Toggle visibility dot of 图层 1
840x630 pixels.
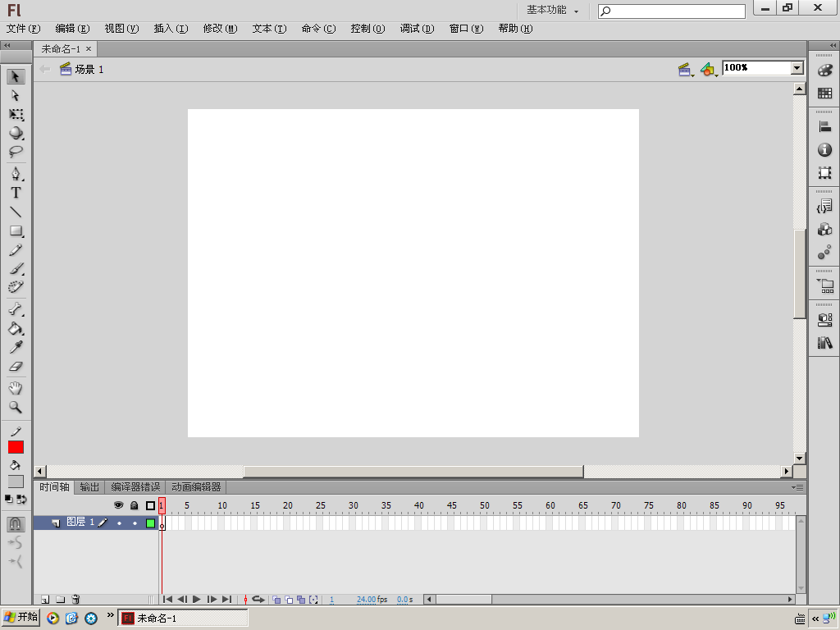click(119, 523)
